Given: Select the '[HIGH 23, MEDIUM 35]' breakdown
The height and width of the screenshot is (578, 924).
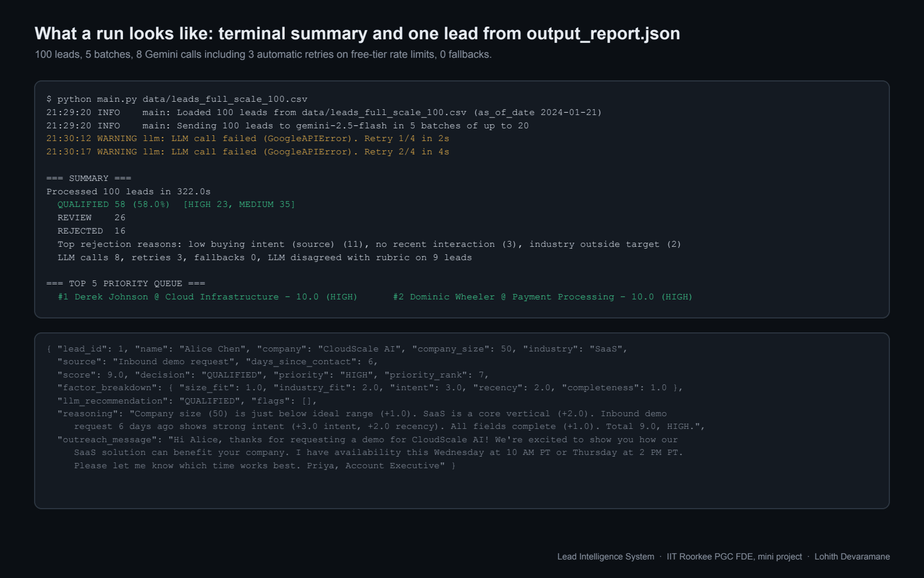Looking at the screenshot, I should coord(239,205).
